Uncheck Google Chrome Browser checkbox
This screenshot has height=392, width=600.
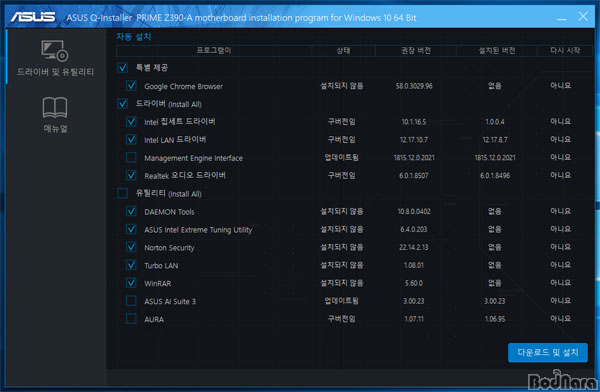(x=131, y=86)
